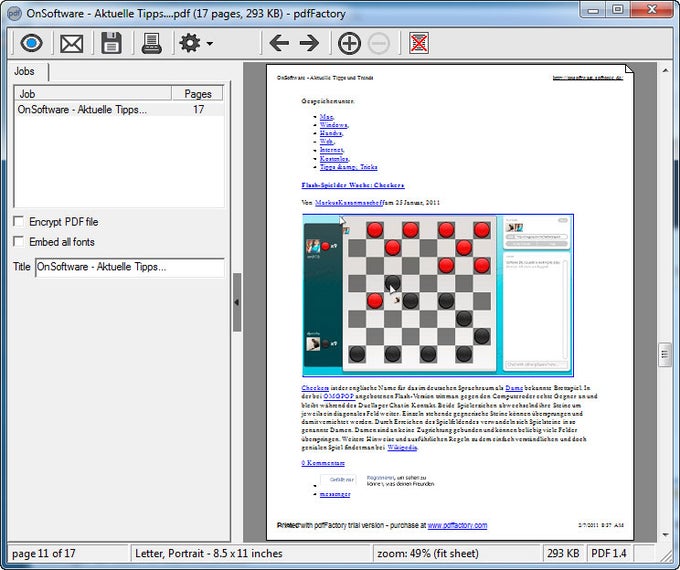680x570 pixels.
Task: Click the PDF 1.4 status bar entry
Action: click(x=608, y=554)
